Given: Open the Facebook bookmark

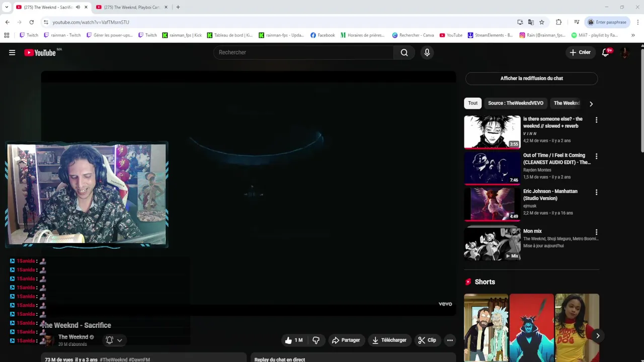Looking at the screenshot, I should tap(323, 35).
